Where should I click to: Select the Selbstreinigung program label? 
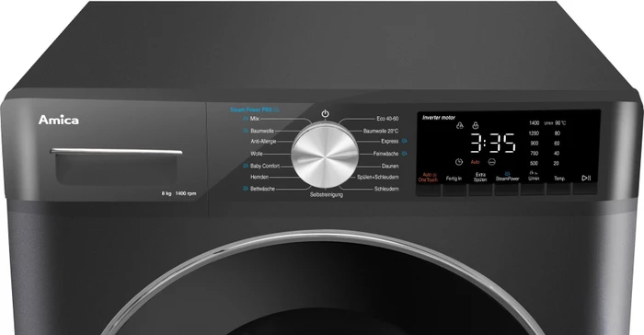click(x=326, y=194)
